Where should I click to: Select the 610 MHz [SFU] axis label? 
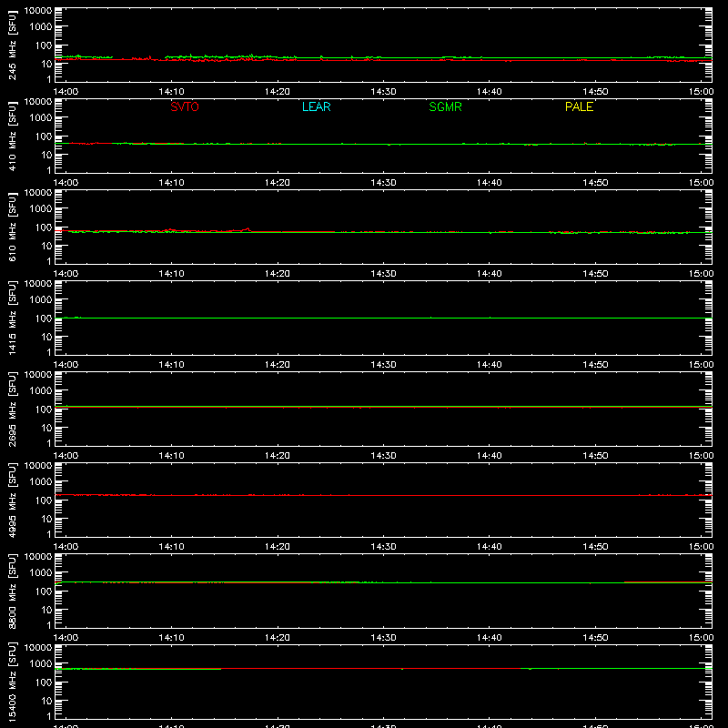[x=12, y=227]
